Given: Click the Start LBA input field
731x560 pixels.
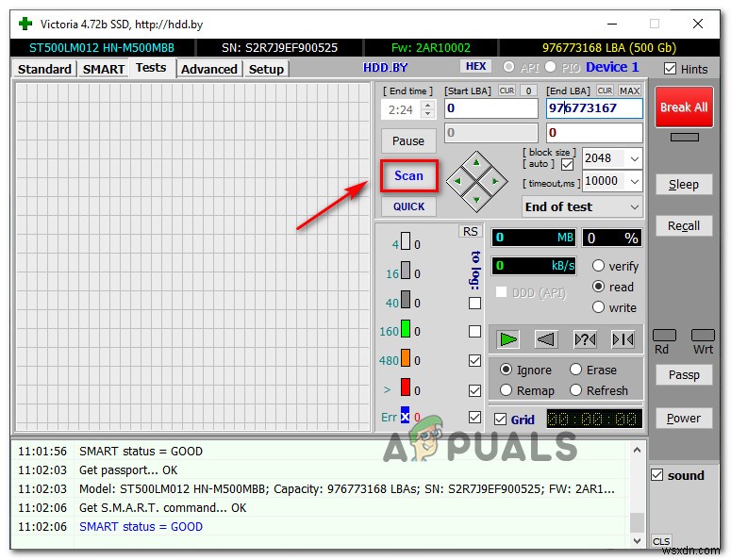Looking at the screenshot, I should coord(490,108).
